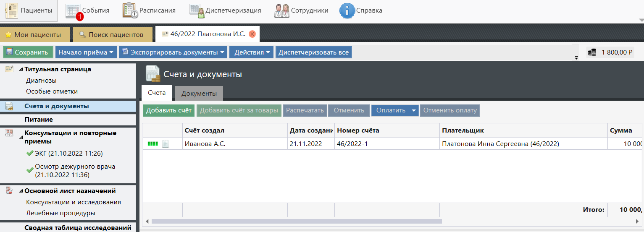Switch to Поиск пациентов tab

[111, 34]
